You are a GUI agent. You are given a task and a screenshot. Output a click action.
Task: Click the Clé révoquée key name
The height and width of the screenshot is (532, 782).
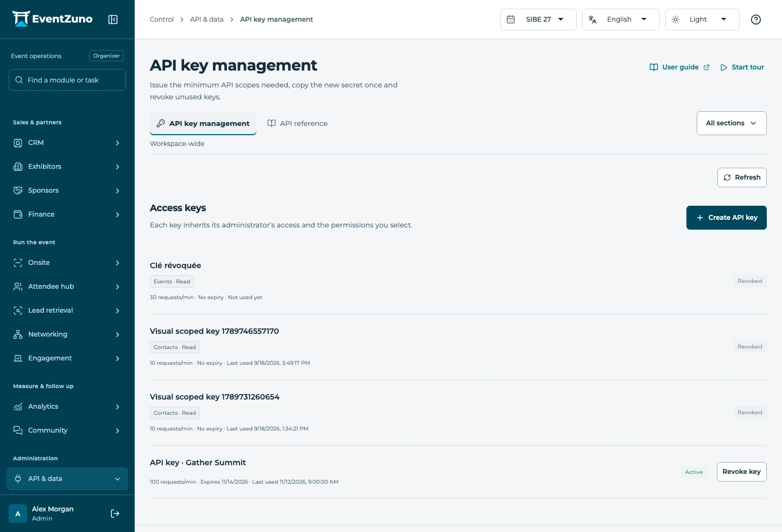coord(175,265)
